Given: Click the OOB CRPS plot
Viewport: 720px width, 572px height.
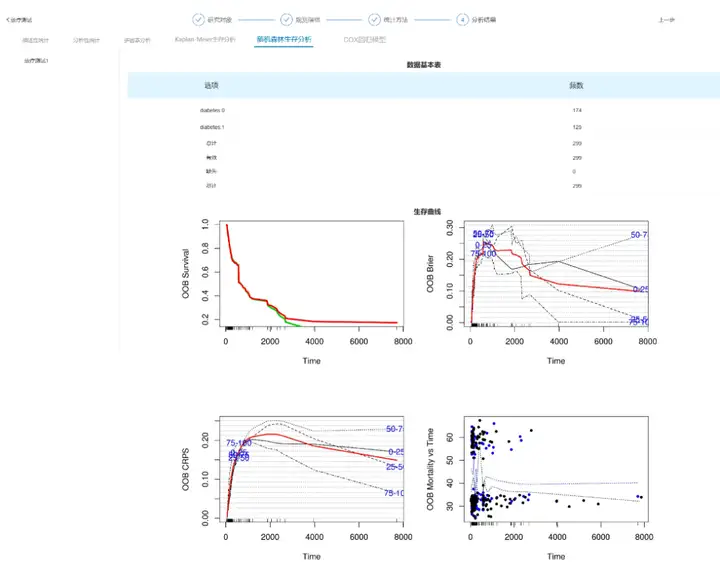Looking at the screenshot, I should click(311, 469).
